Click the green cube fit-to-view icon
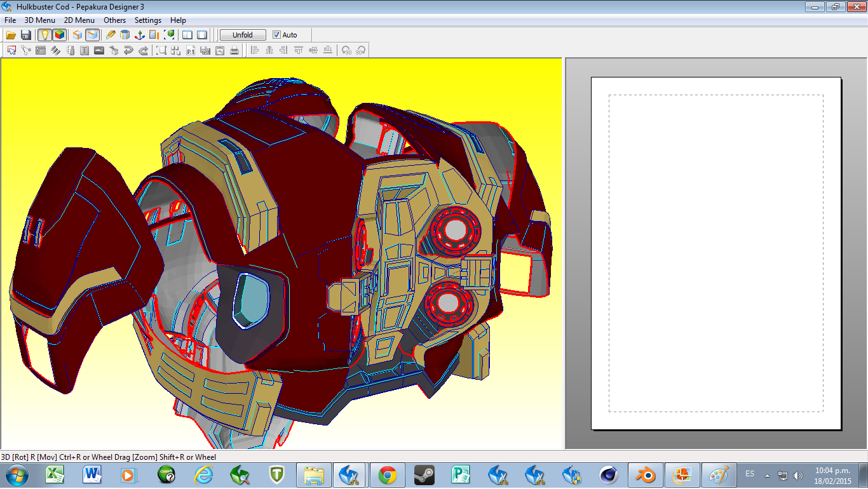 (x=169, y=35)
